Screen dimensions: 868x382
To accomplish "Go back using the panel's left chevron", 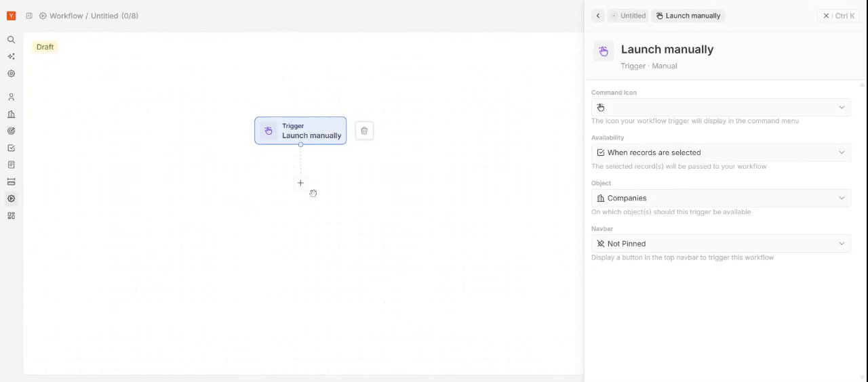I will point(598,16).
